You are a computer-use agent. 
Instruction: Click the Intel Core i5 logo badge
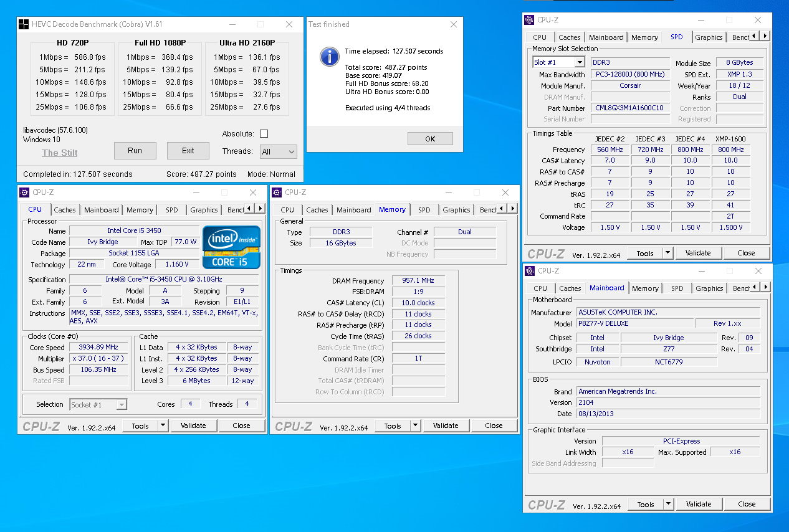pyautogui.click(x=231, y=247)
